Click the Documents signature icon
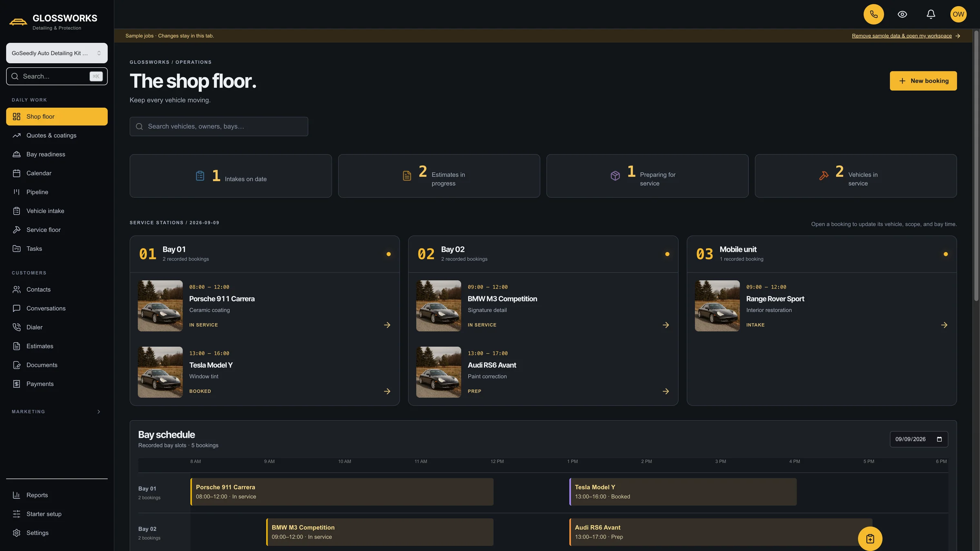980x551 pixels. (16, 365)
